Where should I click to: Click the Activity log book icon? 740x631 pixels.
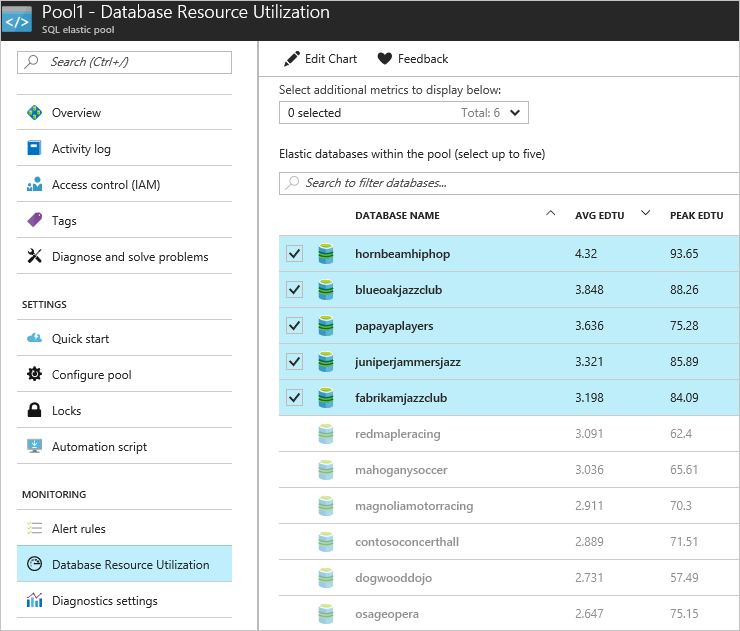pyautogui.click(x=34, y=148)
